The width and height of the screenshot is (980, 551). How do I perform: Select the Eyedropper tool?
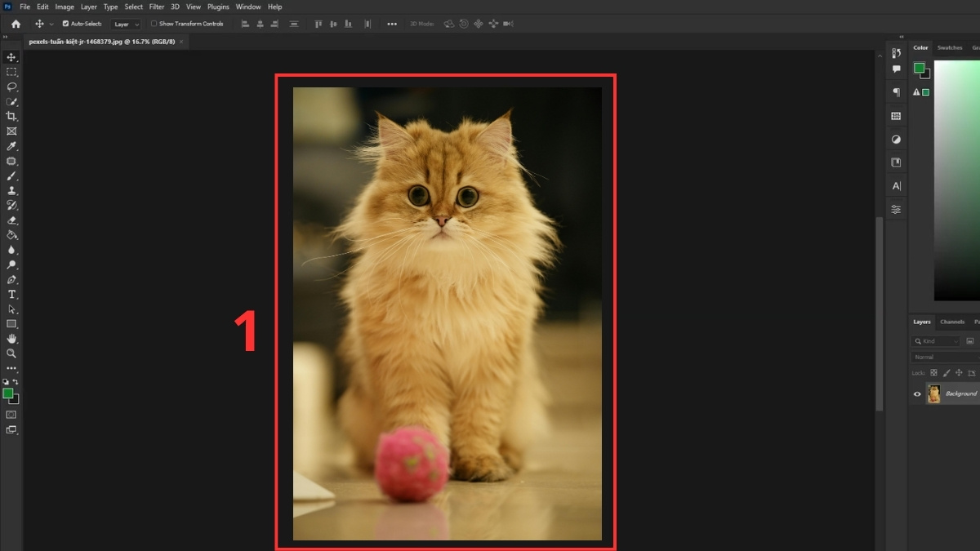pyautogui.click(x=11, y=146)
